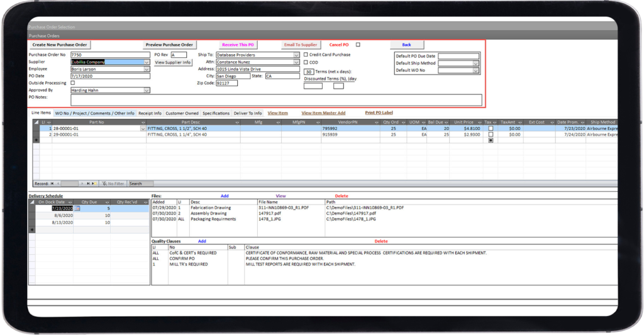Select row selector for line item 1
The width and height of the screenshot is (644, 335).
[x=36, y=128]
